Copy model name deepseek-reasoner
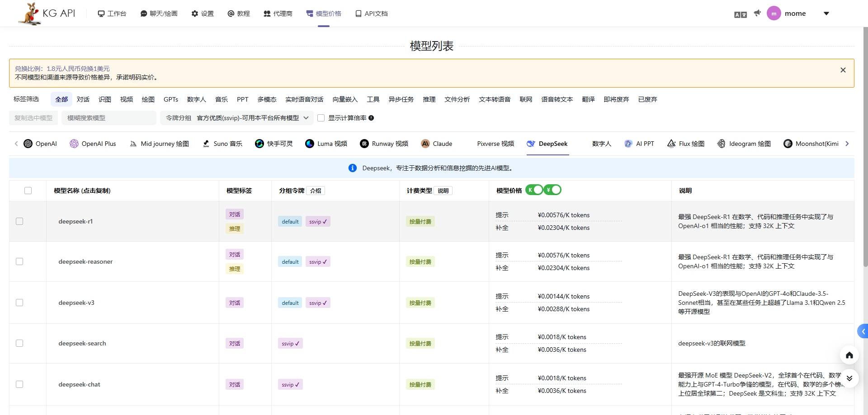 pos(85,261)
